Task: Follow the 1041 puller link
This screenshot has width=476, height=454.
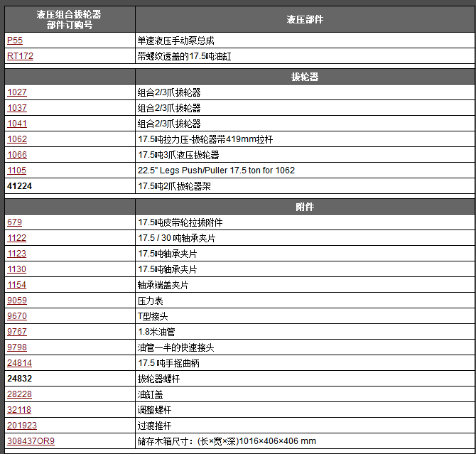Action: 17,124
